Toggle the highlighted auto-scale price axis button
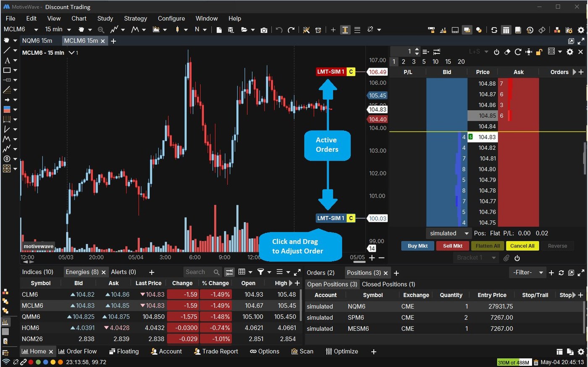This screenshot has height=367, width=588. pos(345,30)
